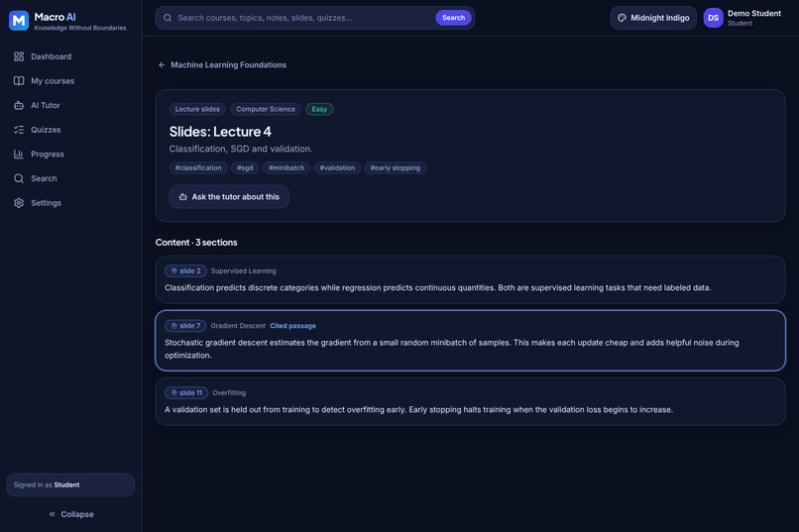The width and height of the screenshot is (799, 532).
Task: Collapse the sidebar
Action: 70,514
